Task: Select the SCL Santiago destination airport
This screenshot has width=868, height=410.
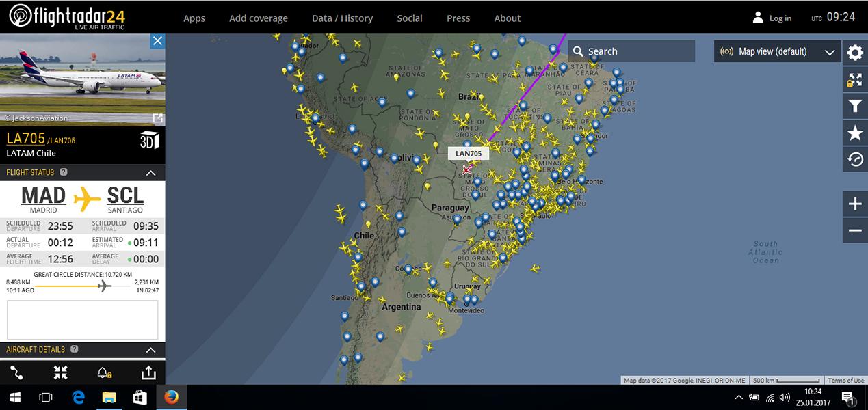Action: (125, 198)
